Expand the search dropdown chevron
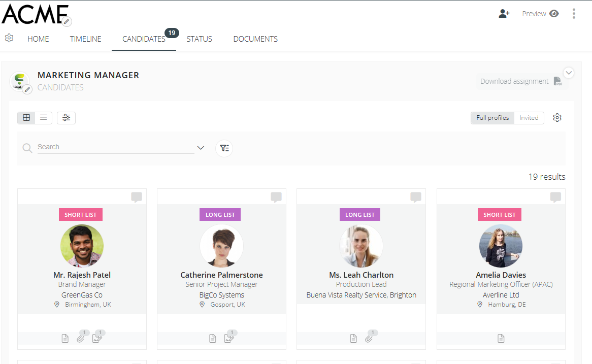This screenshot has height=364, width=592. point(201,148)
